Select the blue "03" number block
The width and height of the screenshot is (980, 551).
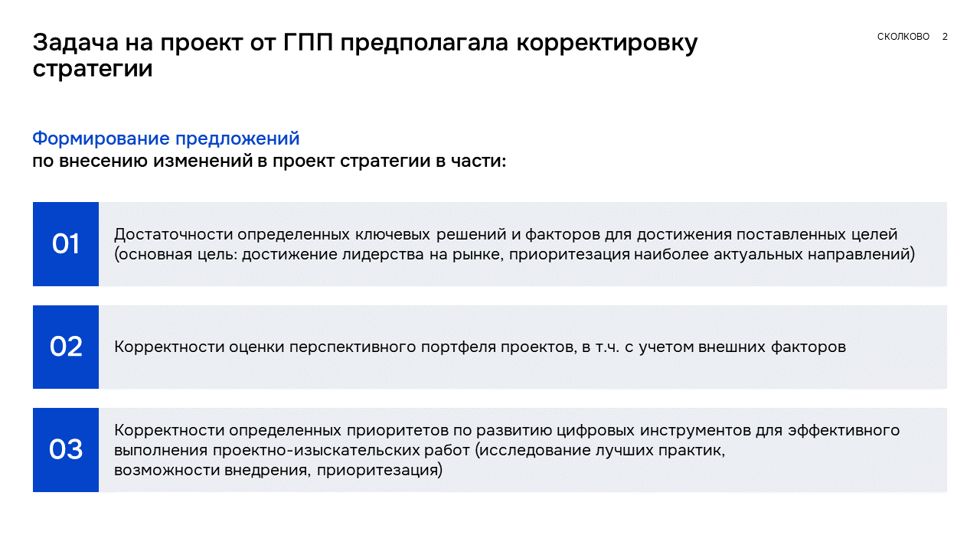(66, 450)
